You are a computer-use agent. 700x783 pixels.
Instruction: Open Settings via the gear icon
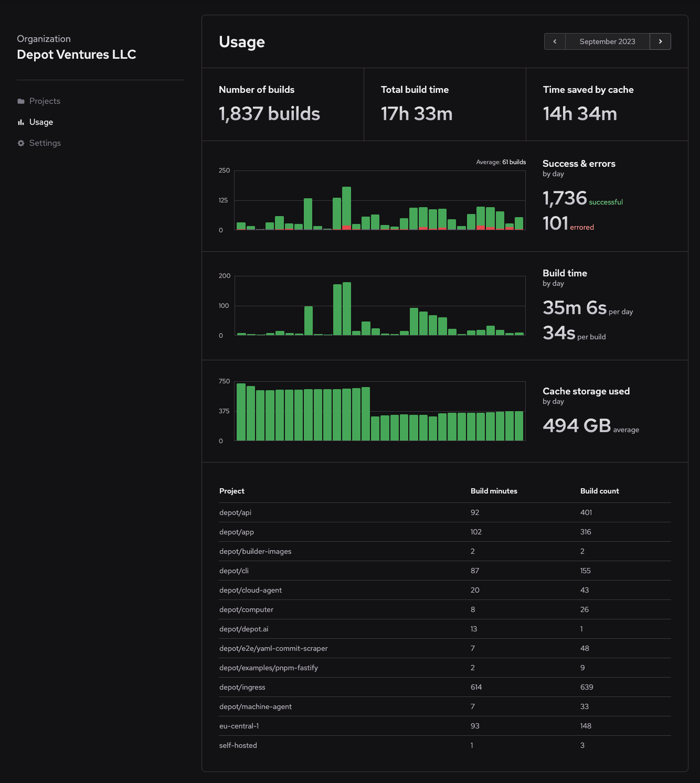pos(20,143)
